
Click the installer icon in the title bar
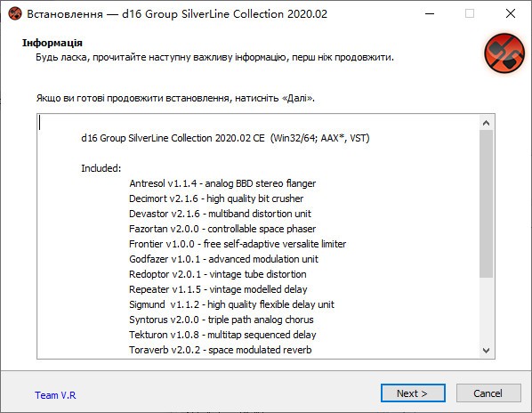click(x=15, y=14)
